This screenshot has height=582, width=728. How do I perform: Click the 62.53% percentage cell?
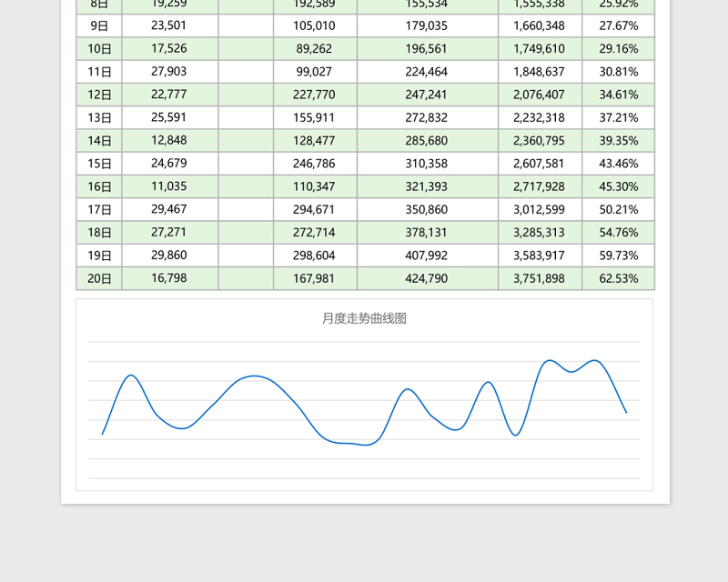click(619, 278)
